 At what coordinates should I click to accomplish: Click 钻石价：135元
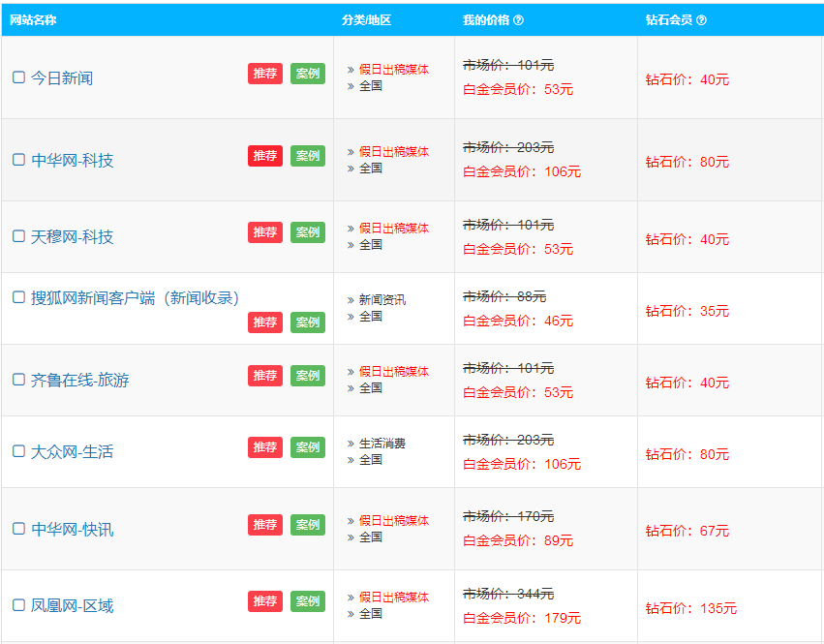pyautogui.click(x=691, y=608)
